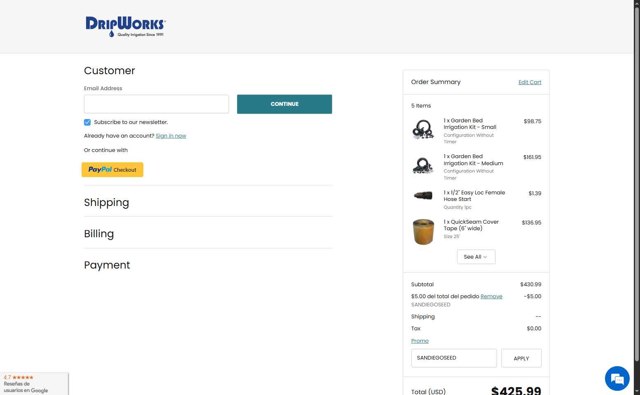This screenshot has height=395, width=640.
Task: Click the Google reviews rating badge
Action: (x=34, y=384)
